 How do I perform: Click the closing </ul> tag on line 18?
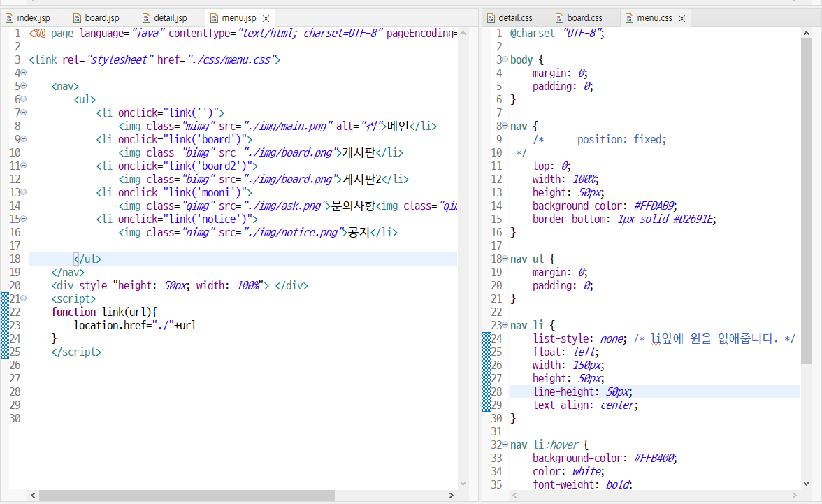[x=87, y=259]
